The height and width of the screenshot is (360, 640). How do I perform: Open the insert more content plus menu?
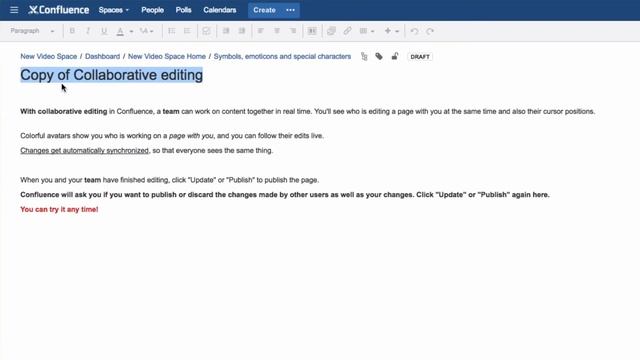[391, 31]
